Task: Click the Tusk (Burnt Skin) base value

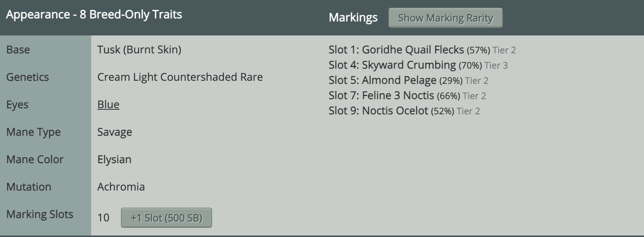Action: click(139, 50)
